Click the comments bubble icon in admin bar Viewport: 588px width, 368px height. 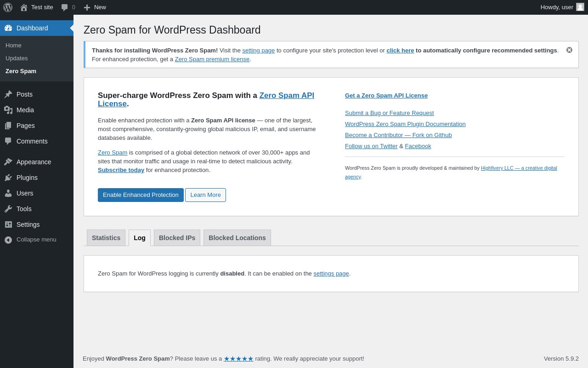64,7
